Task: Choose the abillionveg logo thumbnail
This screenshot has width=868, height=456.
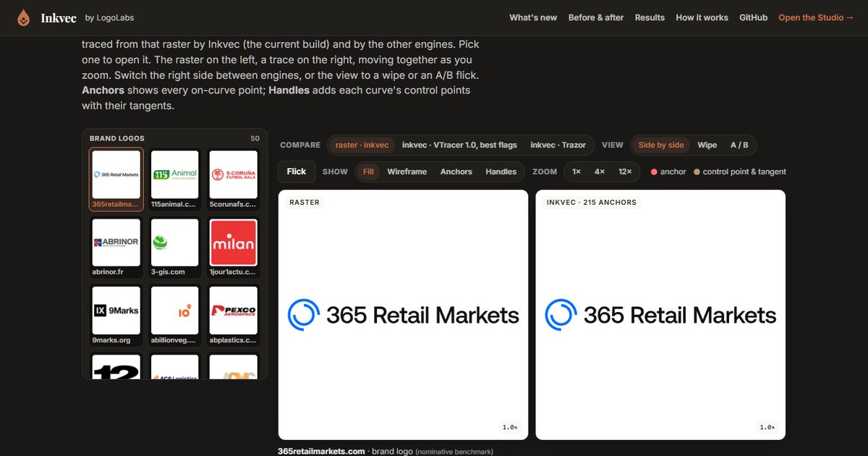Action: pyautogui.click(x=175, y=316)
